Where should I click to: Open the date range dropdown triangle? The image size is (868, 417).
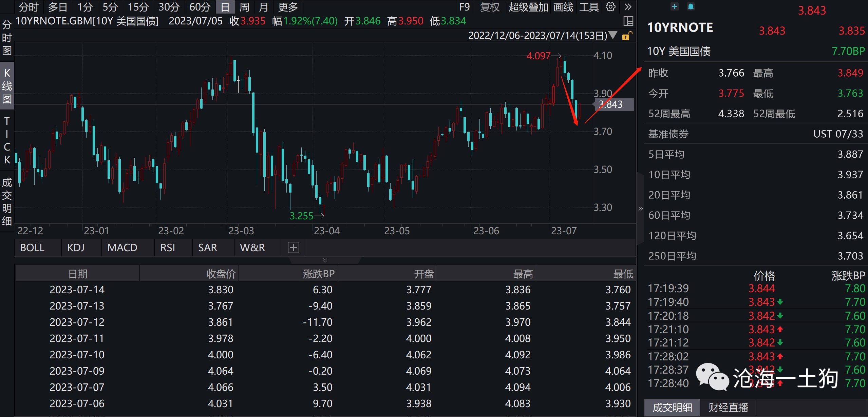coord(613,35)
